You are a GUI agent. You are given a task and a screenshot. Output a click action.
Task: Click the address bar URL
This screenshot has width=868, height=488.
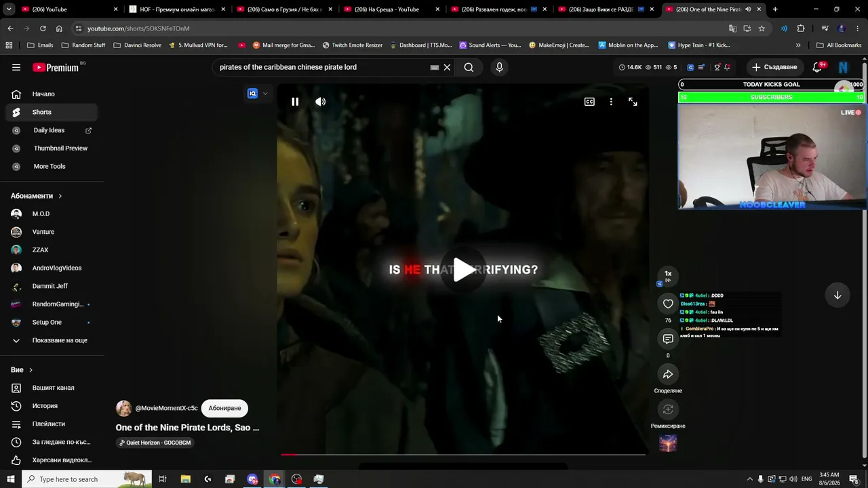(138, 28)
